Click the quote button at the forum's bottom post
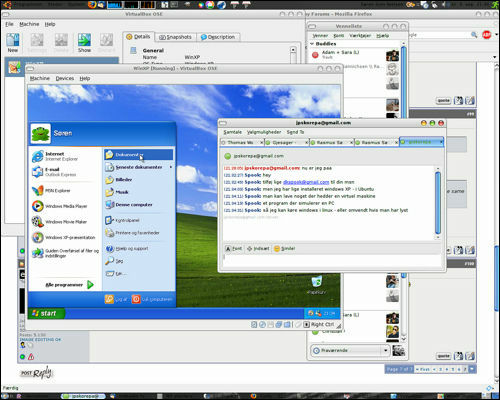500x400 pixels. 443,356
